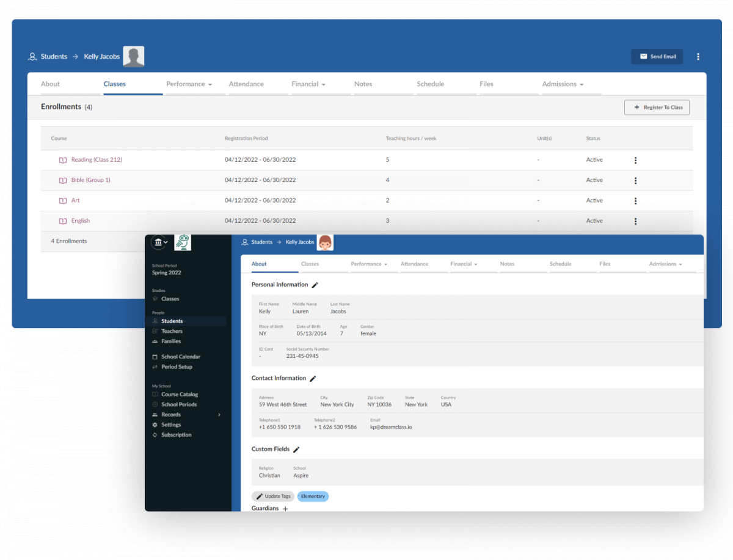733x560 pixels.
Task: Open the top-right more options menu
Action: click(x=698, y=57)
